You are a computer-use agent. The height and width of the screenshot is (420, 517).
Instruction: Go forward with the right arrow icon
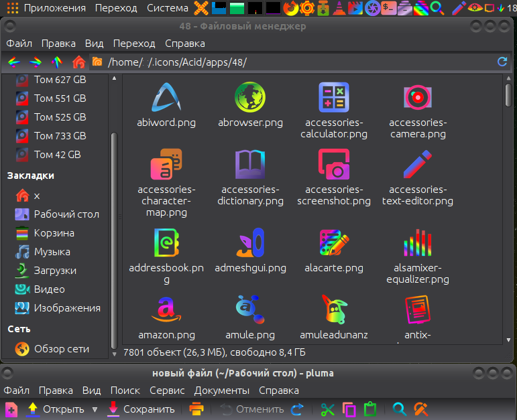pos(36,62)
